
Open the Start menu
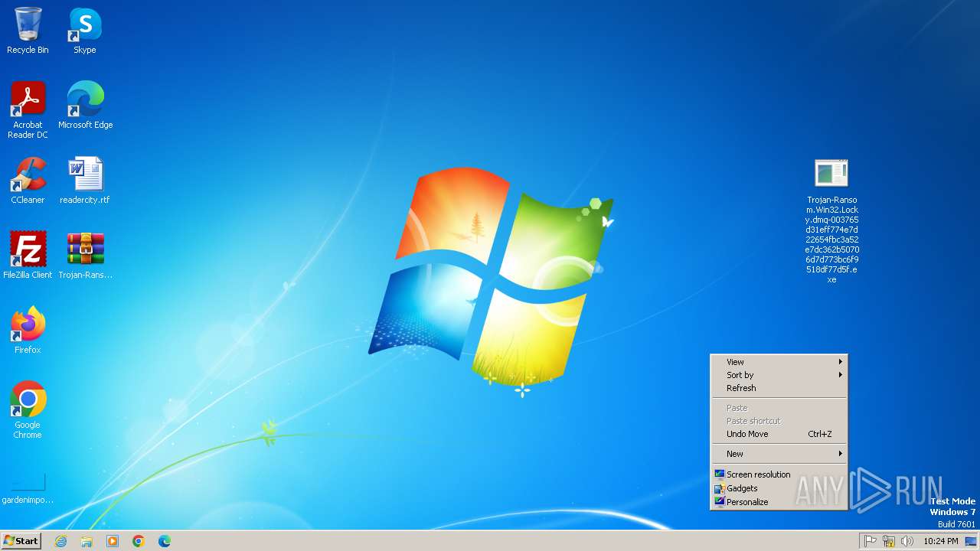click(21, 540)
